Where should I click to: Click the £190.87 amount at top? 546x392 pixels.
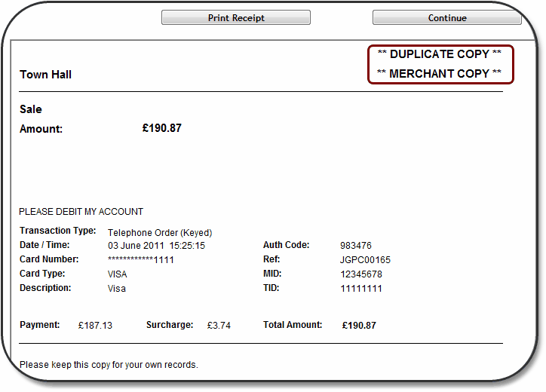click(x=161, y=128)
